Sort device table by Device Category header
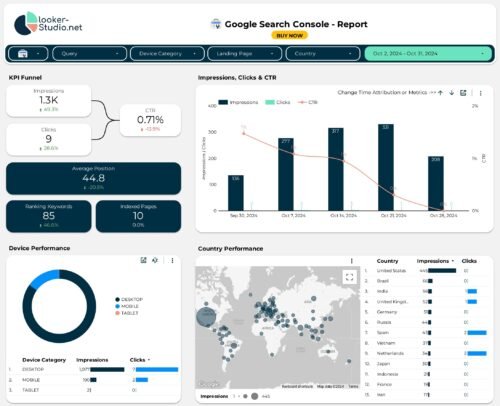 tap(44, 360)
